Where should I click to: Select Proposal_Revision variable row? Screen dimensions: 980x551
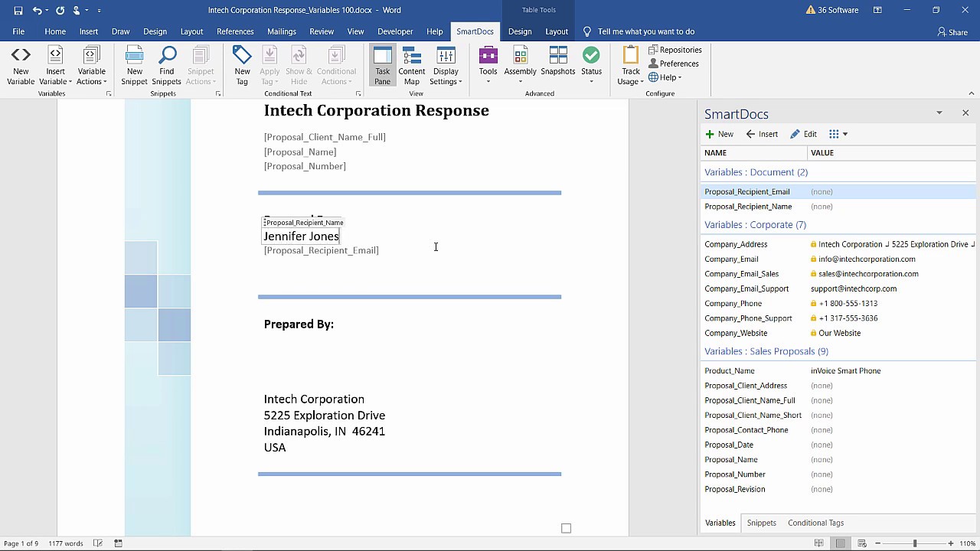point(838,489)
